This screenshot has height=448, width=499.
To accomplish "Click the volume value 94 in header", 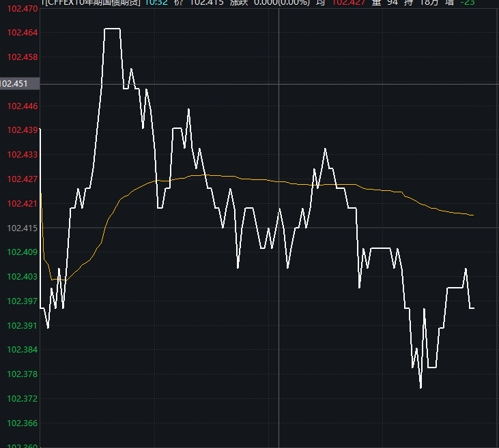I will click(x=392, y=3).
